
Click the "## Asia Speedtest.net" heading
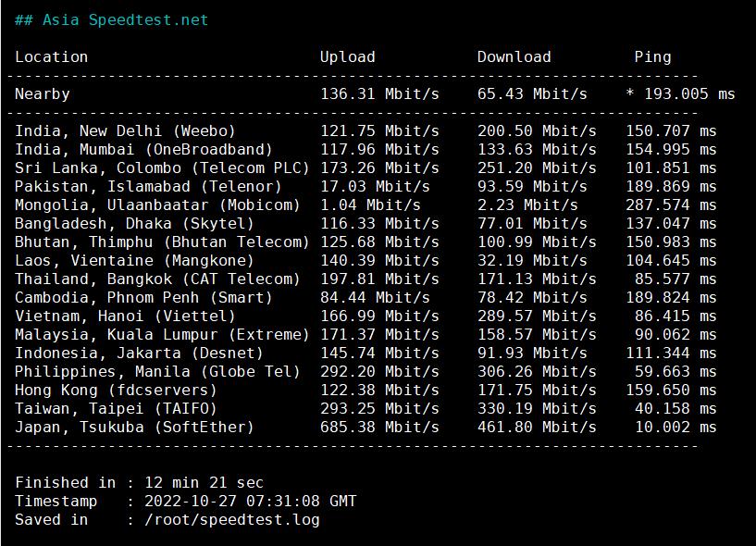111,20
